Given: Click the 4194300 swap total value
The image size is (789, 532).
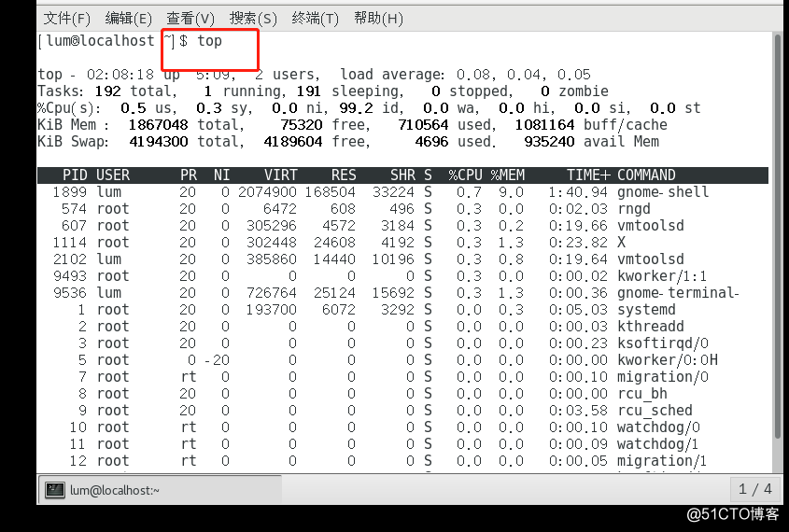Looking at the screenshot, I should [x=158, y=142].
